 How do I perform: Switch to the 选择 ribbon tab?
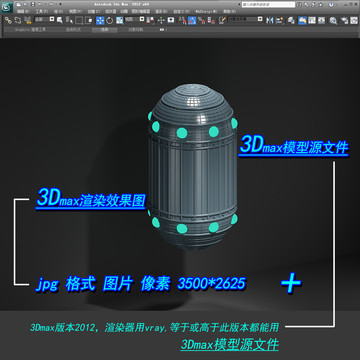pos(104,30)
